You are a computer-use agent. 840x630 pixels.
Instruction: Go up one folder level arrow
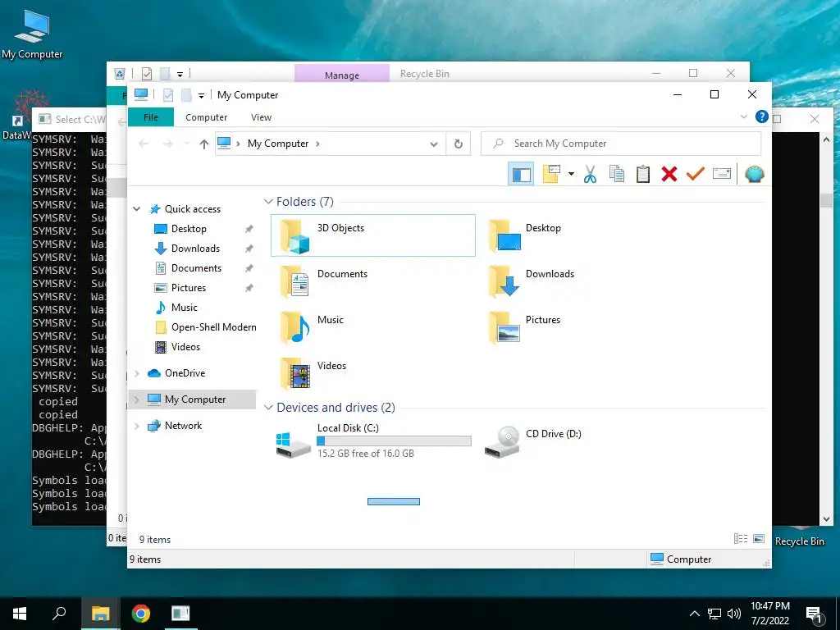pyautogui.click(x=203, y=144)
